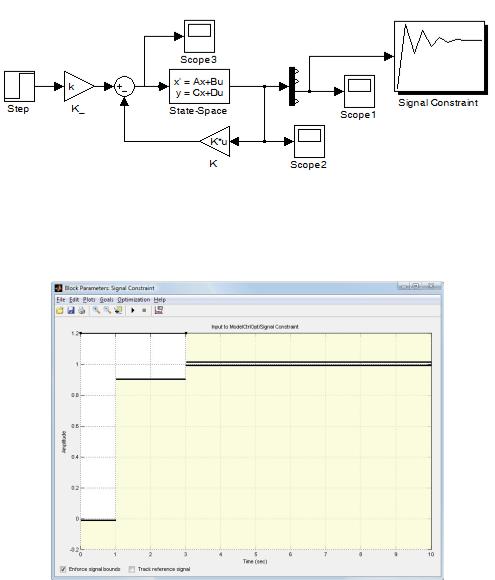The image size is (495, 580).
Task: Enable Track reference signal checkbox
Action: tap(131, 569)
